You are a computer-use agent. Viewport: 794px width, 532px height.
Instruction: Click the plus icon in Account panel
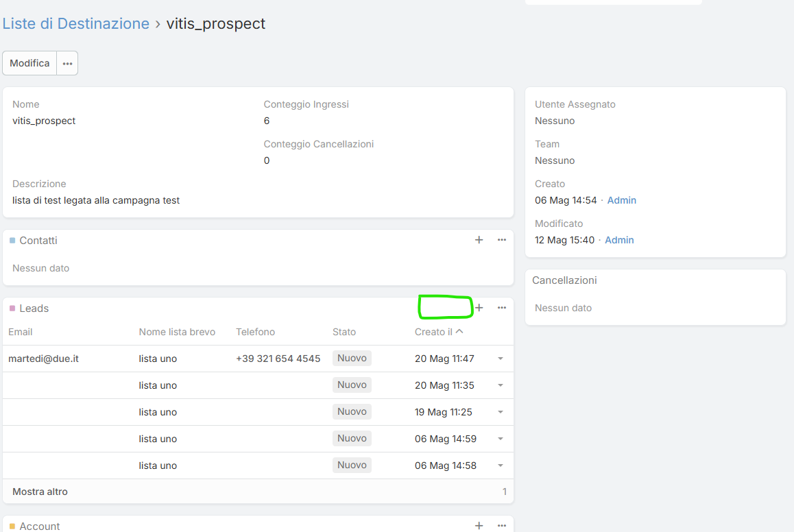479,525
